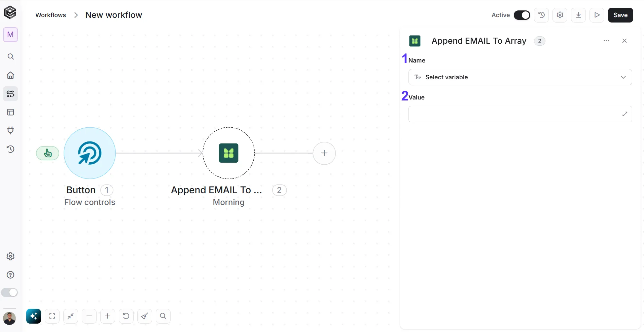Select the Button trigger node

pyautogui.click(x=90, y=153)
